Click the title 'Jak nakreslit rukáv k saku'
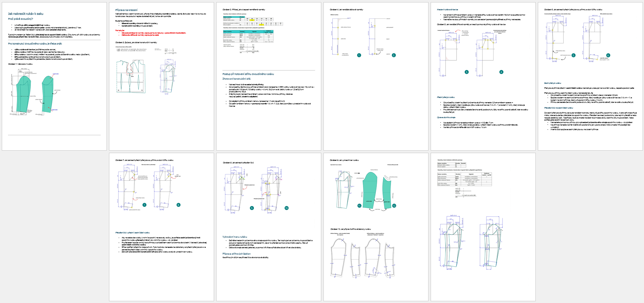 (x=25, y=14)
